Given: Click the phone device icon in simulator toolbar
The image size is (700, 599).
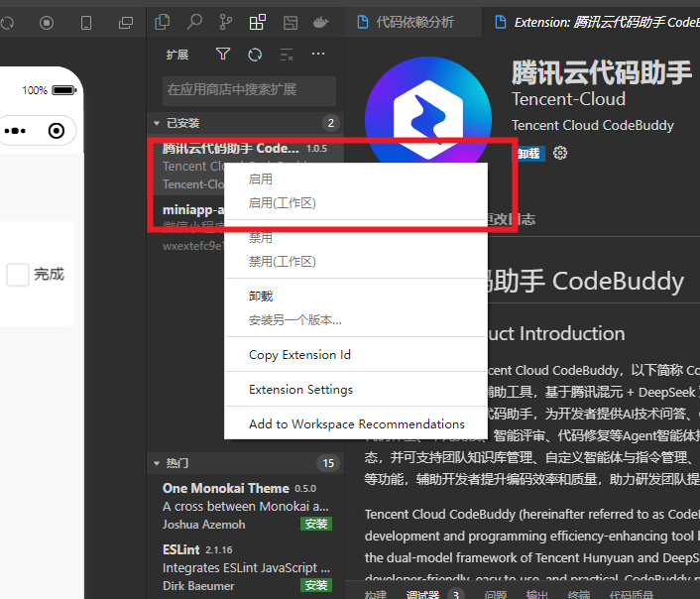Looking at the screenshot, I should pyautogui.click(x=86, y=23).
